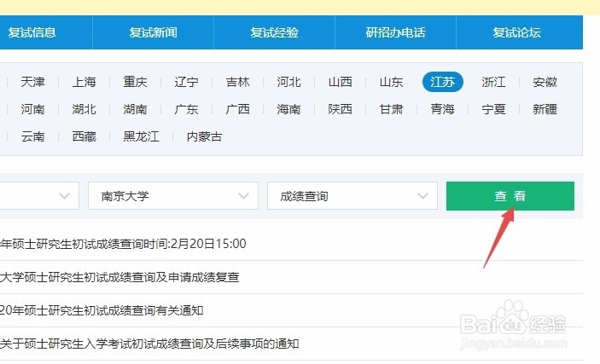Image resolution: width=600 pixels, height=364 pixels.
Task: Choose the 山东 province
Action: pyautogui.click(x=391, y=82)
